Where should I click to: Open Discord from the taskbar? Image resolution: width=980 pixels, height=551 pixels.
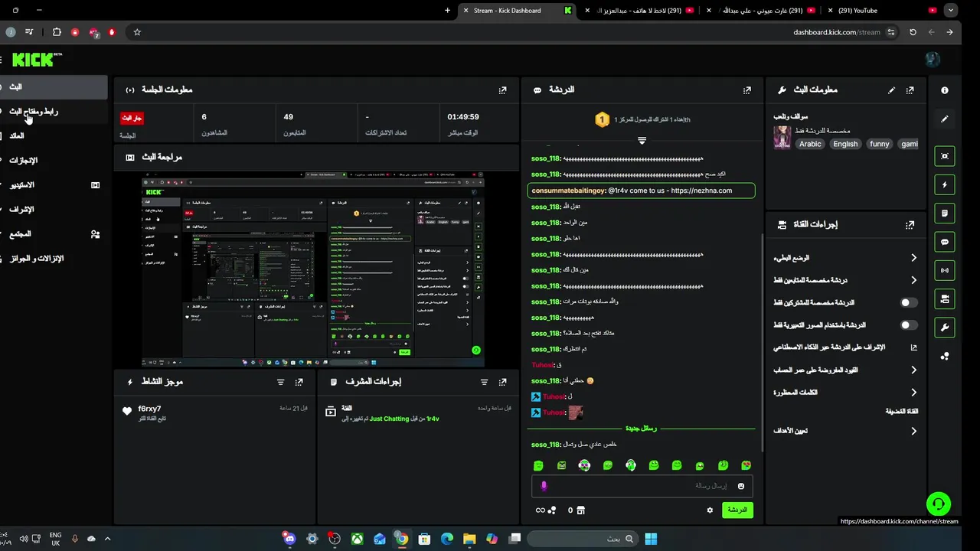(289, 539)
